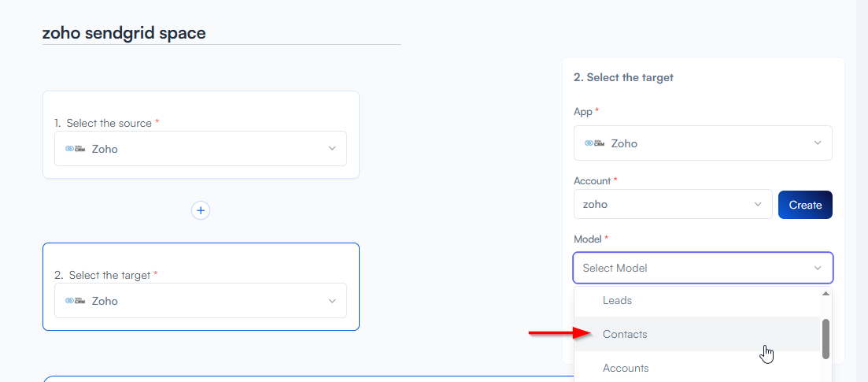The image size is (868, 382).
Task: Click the plus icon to add a step
Action: point(201,210)
